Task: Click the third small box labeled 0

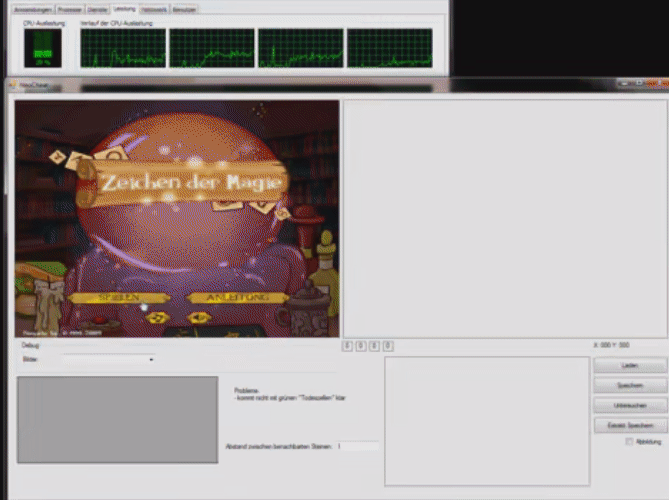Action: (x=374, y=346)
